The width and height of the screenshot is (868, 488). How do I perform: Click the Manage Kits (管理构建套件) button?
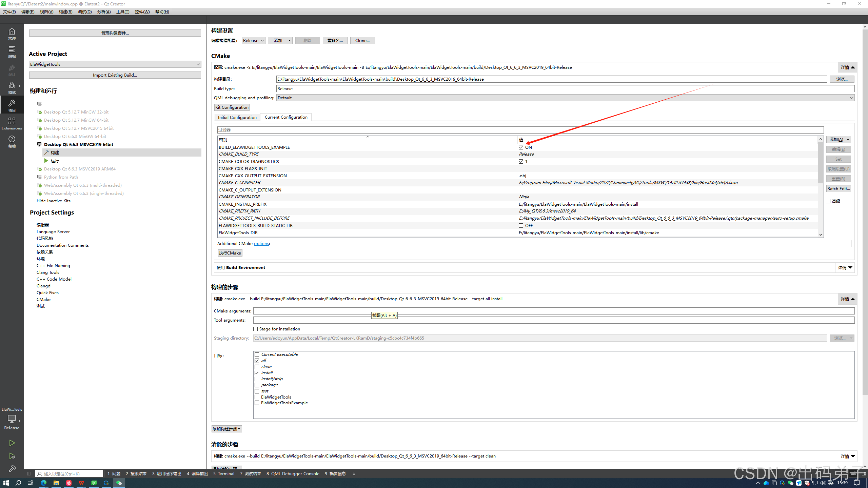pos(115,33)
